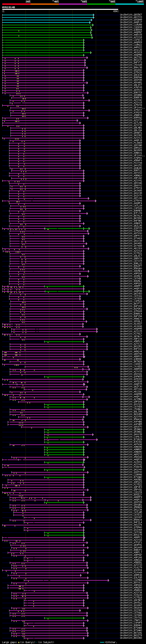Click purple alignment bar for UniRef100_C5XSU5
The image size is (146, 644).
tap(44, 65)
